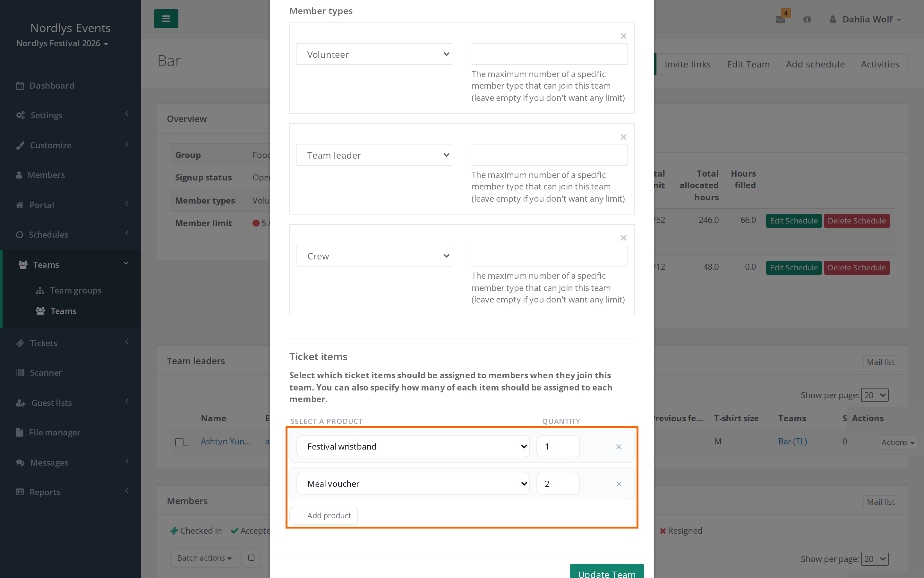Expand the Settings sidebar section
Viewport: 924px width, 578px height.
coord(71,115)
